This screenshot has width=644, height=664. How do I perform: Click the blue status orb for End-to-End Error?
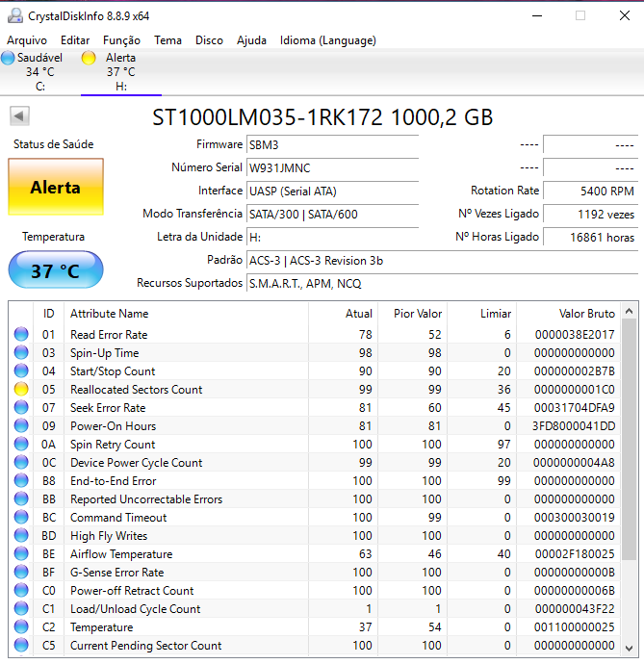point(21,480)
